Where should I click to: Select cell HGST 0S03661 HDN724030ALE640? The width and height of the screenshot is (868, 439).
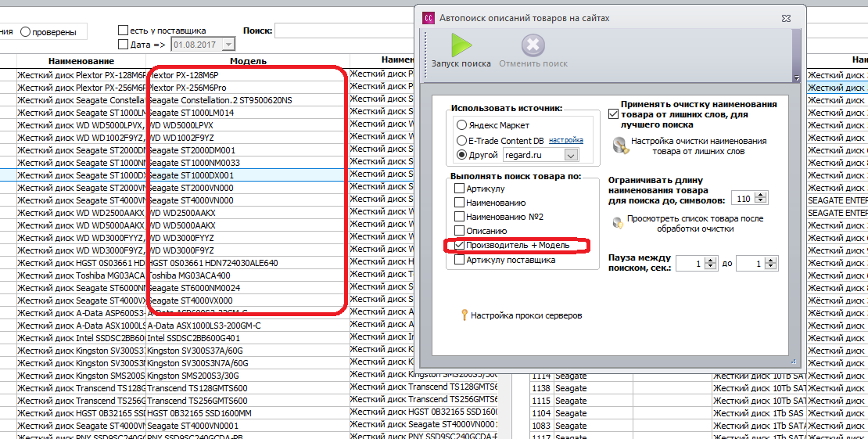coord(248,263)
